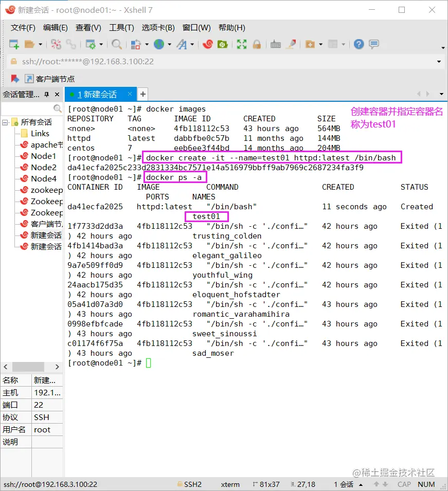Open the 帮助(H) menu

click(x=232, y=28)
